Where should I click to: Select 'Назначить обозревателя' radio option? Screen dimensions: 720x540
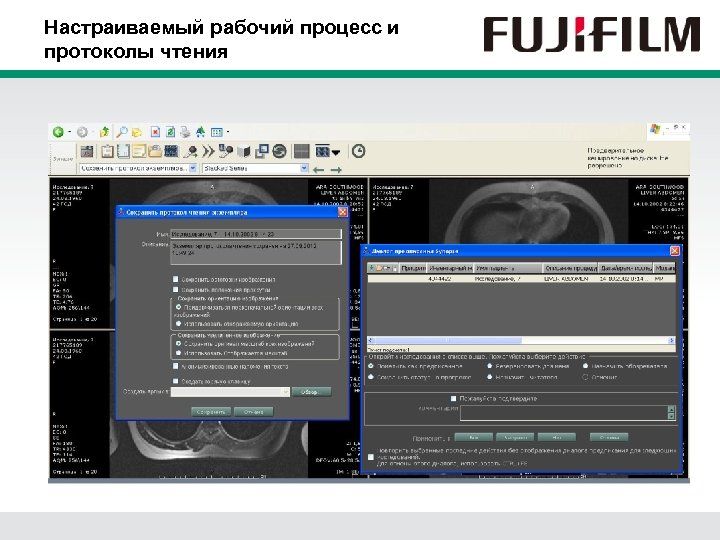(x=585, y=366)
